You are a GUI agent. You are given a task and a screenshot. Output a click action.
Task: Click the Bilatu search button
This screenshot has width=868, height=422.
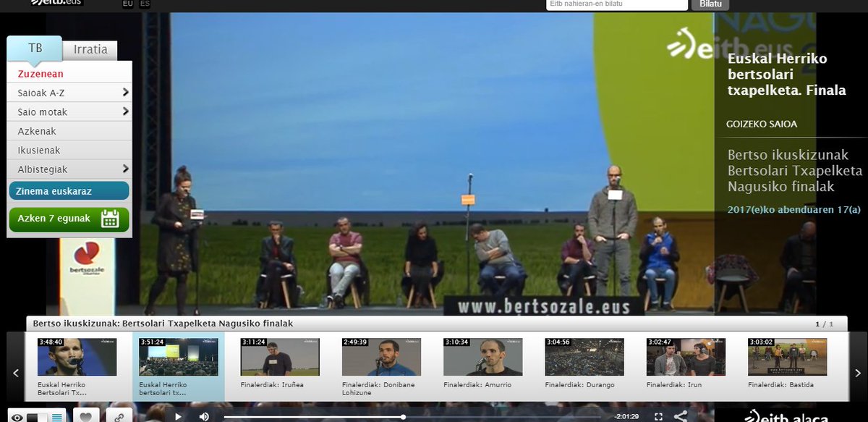pyautogui.click(x=710, y=4)
